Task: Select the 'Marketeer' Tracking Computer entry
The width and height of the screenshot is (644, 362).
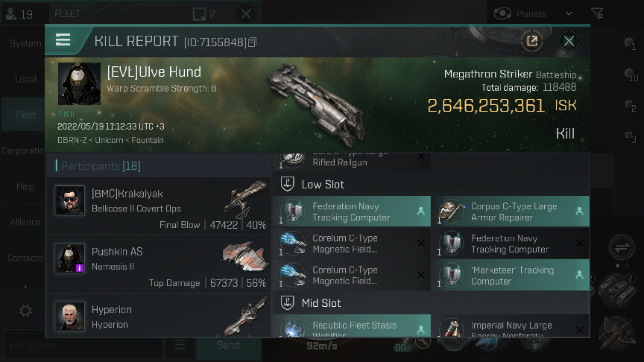Action: (511, 275)
